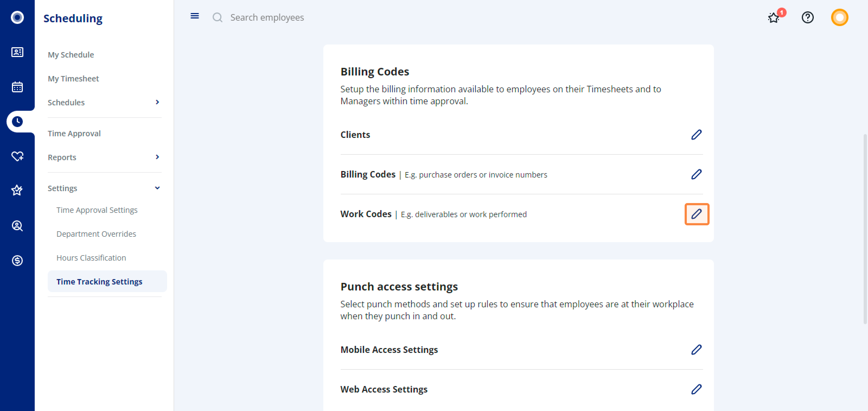Open the dollar payroll icon in the rail
The width and height of the screenshot is (868, 411).
tap(17, 260)
